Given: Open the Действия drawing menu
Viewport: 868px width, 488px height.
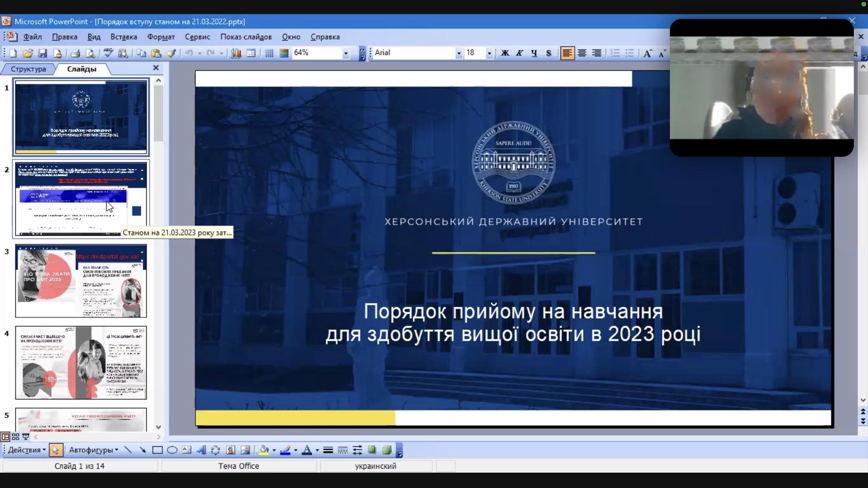Looking at the screenshot, I should pyautogui.click(x=27, y=450).
